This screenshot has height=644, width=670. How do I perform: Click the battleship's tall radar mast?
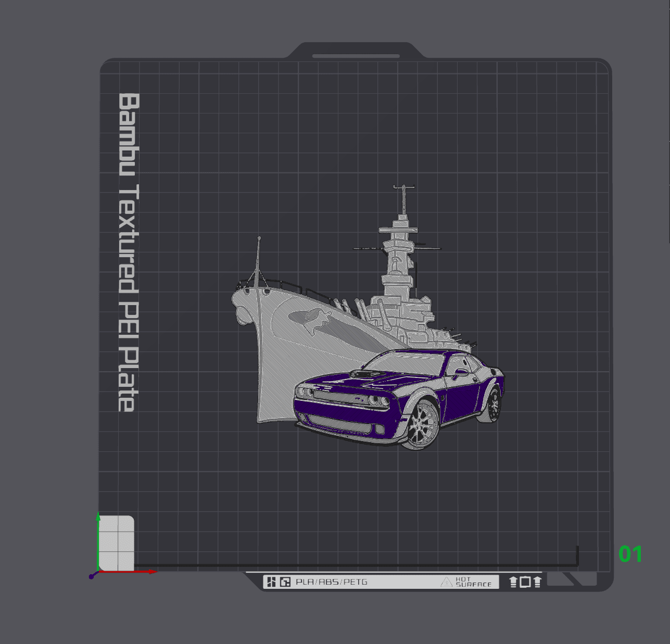pos(403,200)
